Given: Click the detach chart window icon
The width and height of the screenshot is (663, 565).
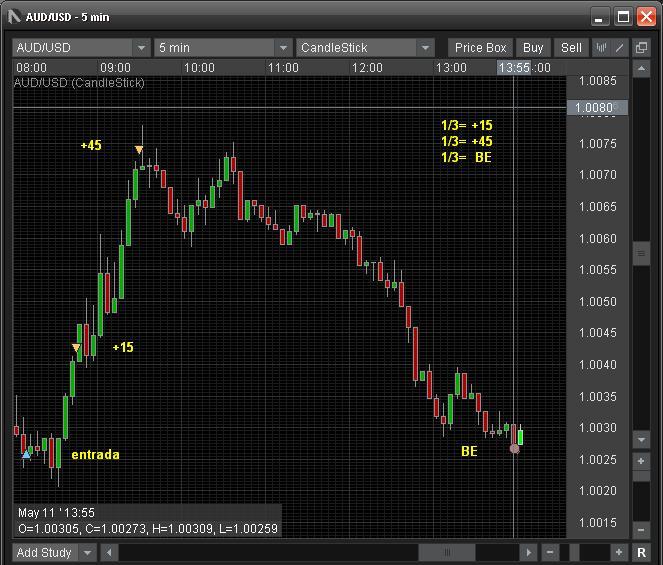Looking at the screenshot, I should 642,48.
